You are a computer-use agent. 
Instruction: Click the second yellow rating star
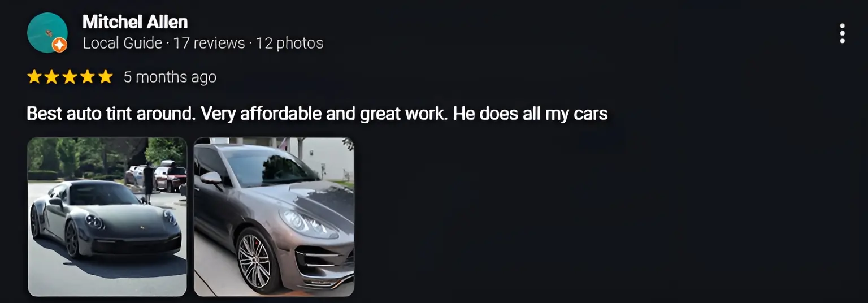point(52,77)
